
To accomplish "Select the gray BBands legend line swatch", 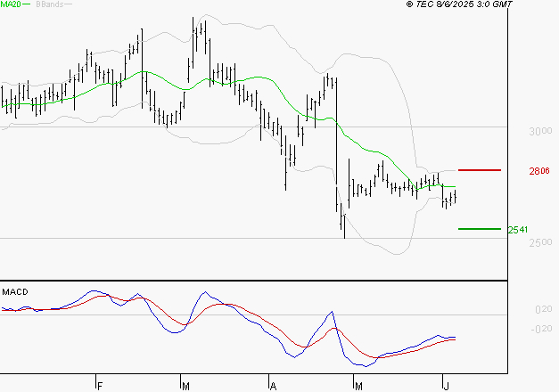I will click(x=69, y=4).
